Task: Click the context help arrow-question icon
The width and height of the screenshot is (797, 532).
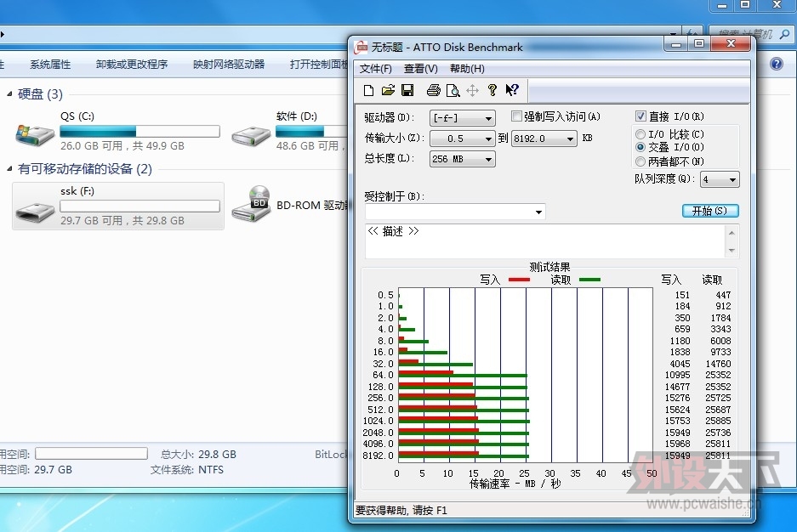Action: [512, 90]
